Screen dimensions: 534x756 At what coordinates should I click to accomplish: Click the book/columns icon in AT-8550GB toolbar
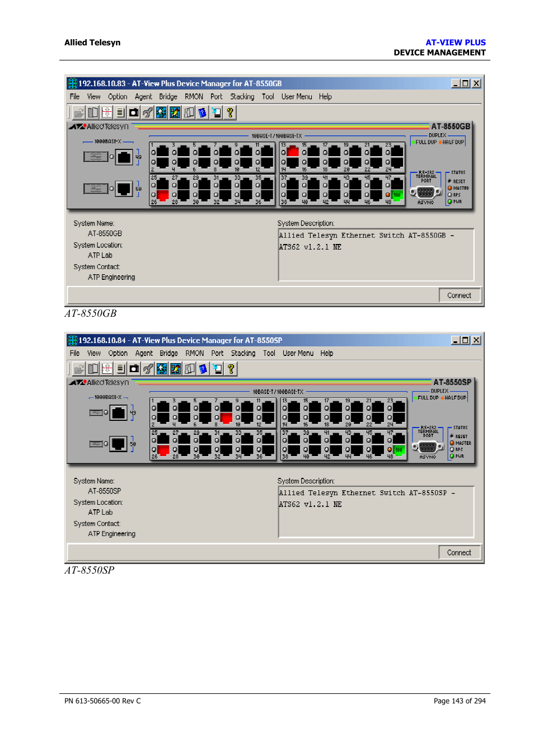[93, 112]
